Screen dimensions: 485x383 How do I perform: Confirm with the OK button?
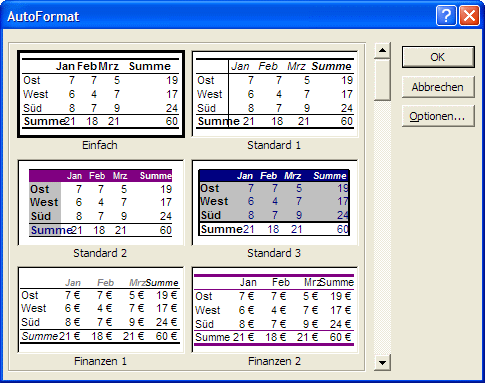point(438,57)
